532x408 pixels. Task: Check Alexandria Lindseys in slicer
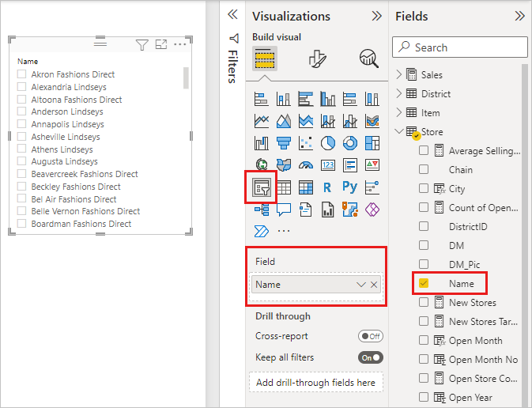(x=21, y=86)
